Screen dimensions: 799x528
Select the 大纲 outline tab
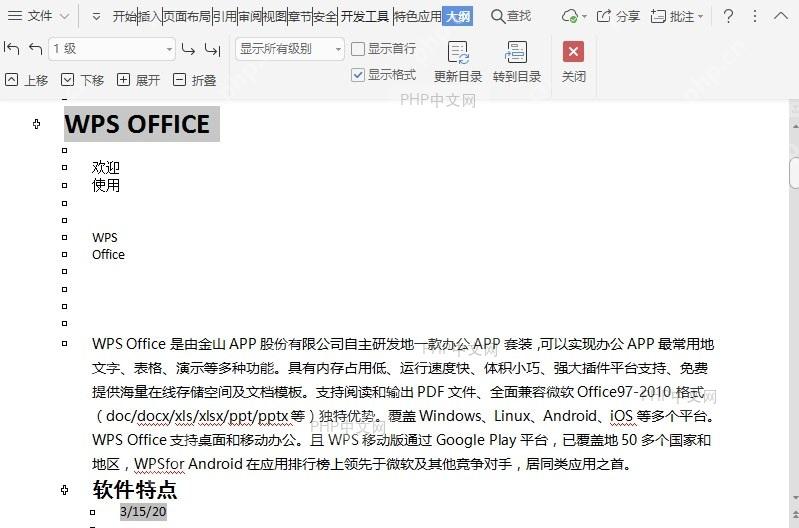coord(458,16)
